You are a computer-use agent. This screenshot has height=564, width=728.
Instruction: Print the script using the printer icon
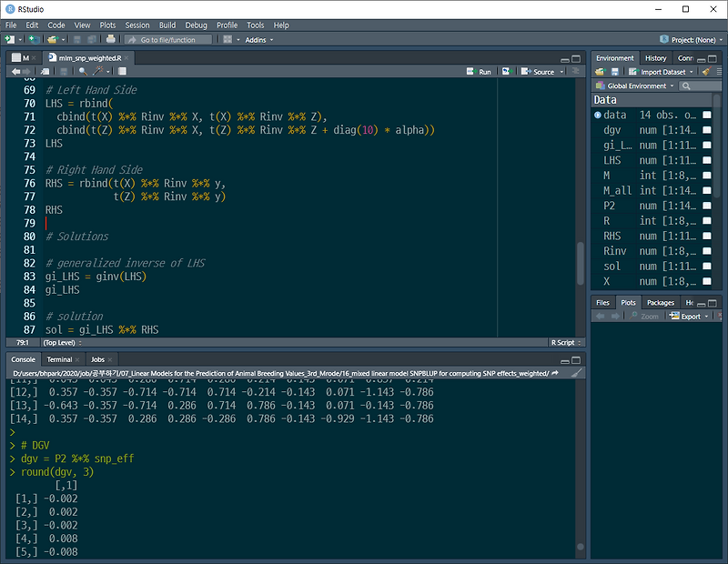109,40
